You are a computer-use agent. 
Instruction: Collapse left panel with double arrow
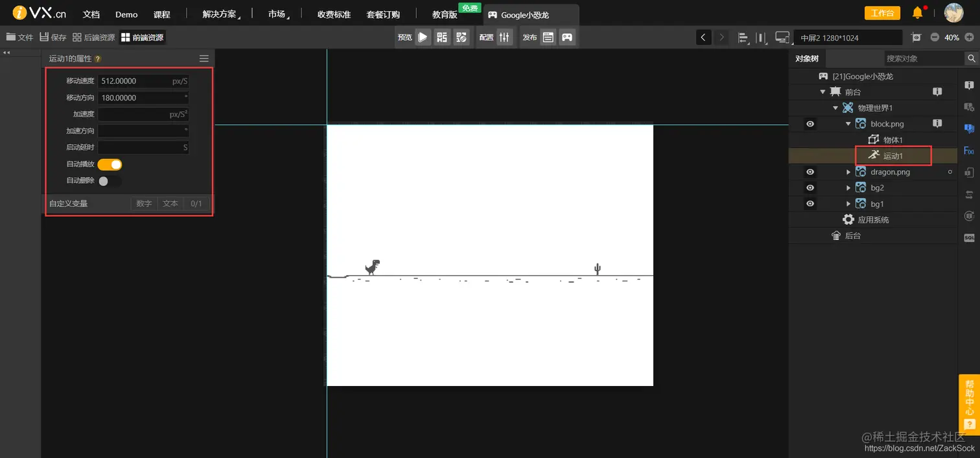click(6, 53)
